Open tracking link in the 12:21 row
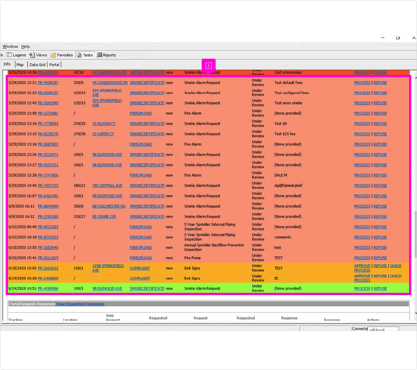Viewport: 417px width, 370px height. point(48,83)
